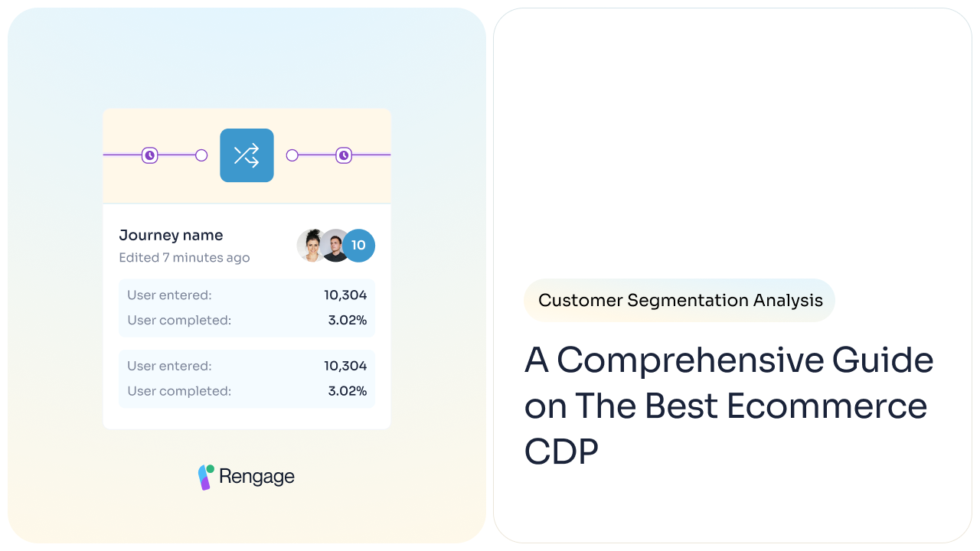Image resolution: width=980 pixels, height=551 pixels.
Task: Click the Rengage logo icon
Action: (x=205, y=477)
